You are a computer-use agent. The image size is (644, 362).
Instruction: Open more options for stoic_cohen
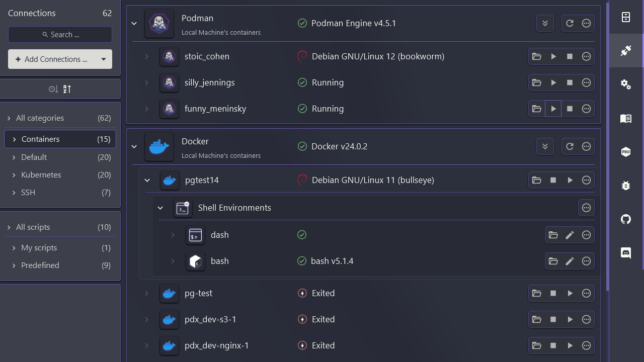[x=586, y=56]
